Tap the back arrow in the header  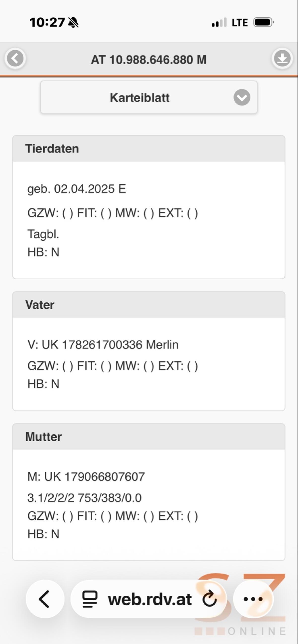point(15,59)
